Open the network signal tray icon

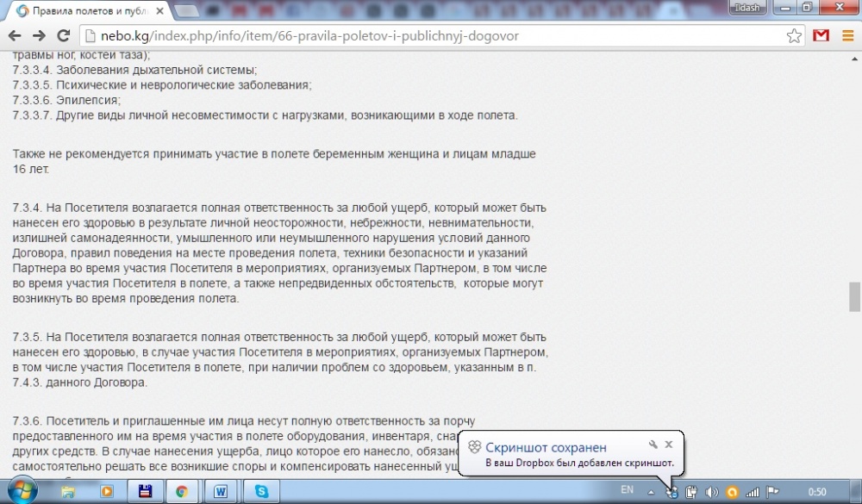point(752,492)
